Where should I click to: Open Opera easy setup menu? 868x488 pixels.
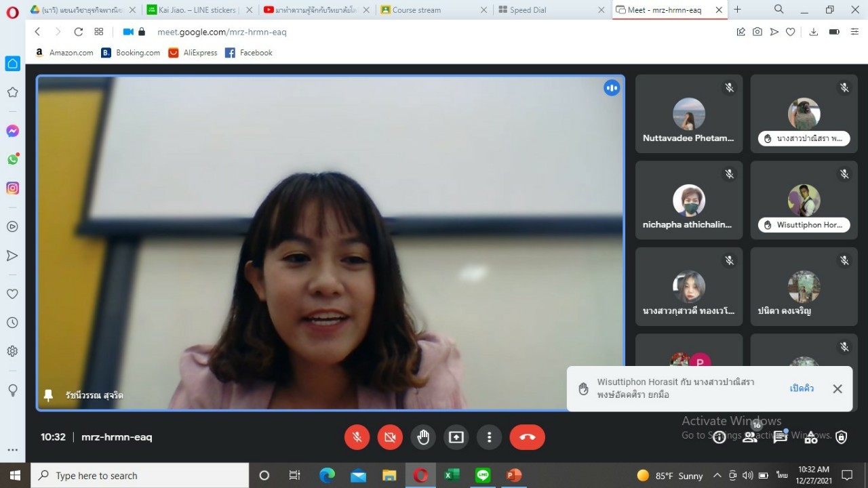854,32
